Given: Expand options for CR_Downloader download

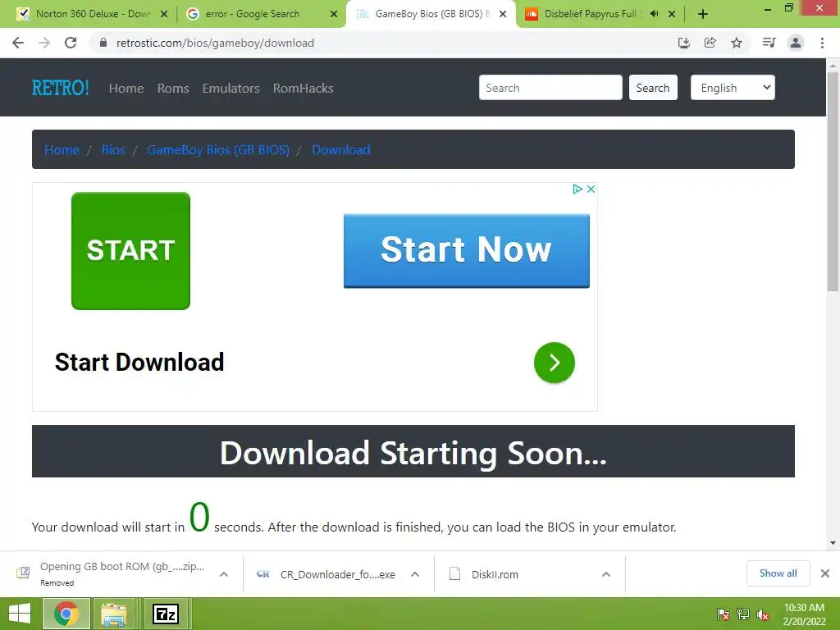Looking at the screenshot, I should [414, 574].
